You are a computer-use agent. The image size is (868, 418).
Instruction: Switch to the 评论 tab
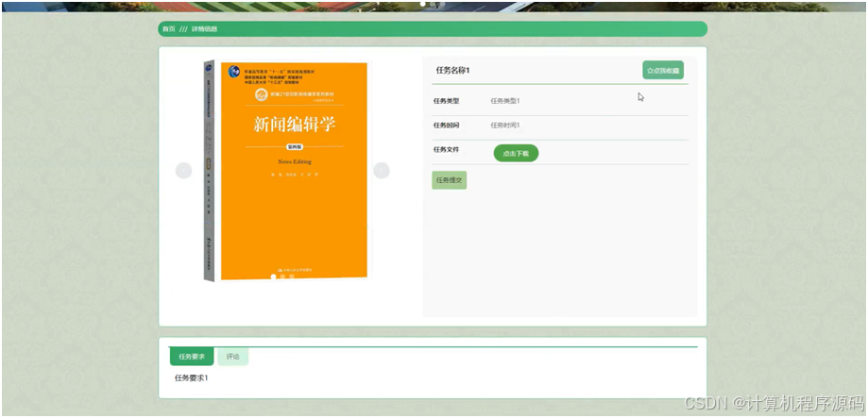point(233,357)
